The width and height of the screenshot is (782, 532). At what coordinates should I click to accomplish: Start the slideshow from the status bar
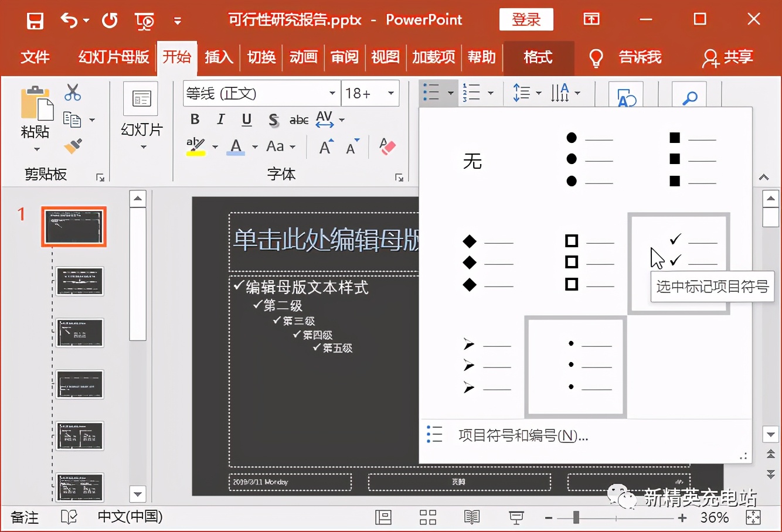[515, 517]
